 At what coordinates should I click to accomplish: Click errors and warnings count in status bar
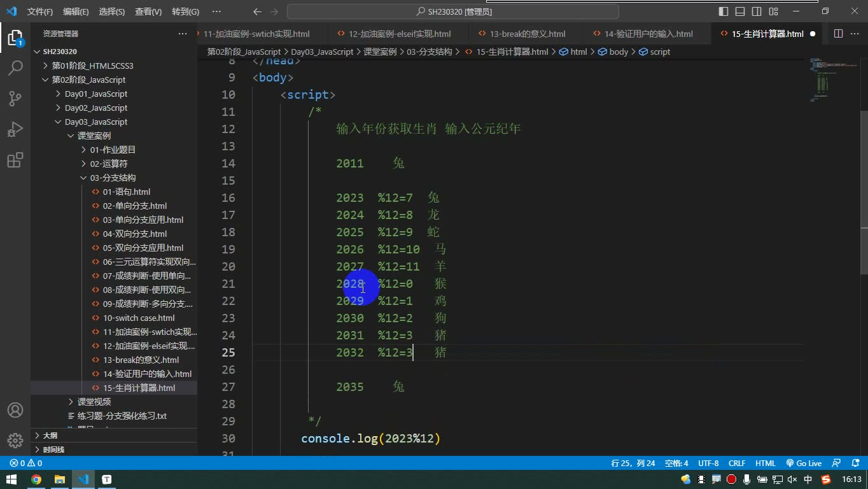[25, 463]
